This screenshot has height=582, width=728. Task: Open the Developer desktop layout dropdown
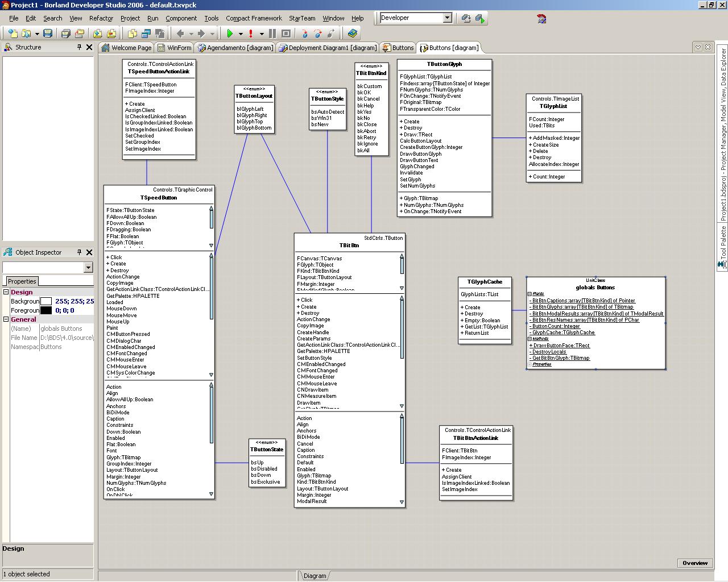coord(447,18)
